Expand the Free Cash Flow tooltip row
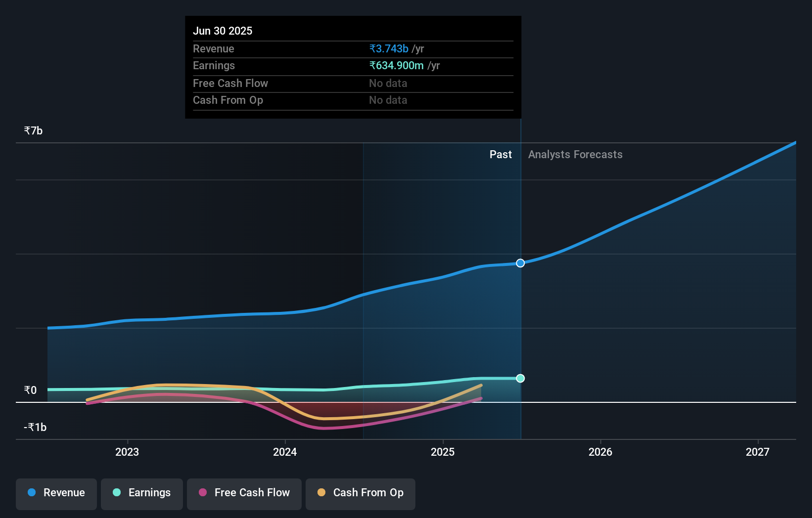812x518 pixels. 230,83
